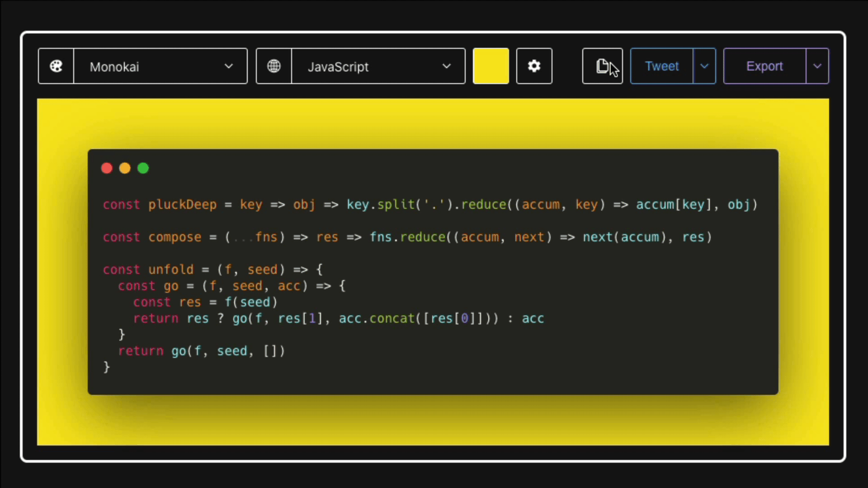Click the green window dot
The height and width of the screenshot is (488, 868).
[x=143, y=169]
